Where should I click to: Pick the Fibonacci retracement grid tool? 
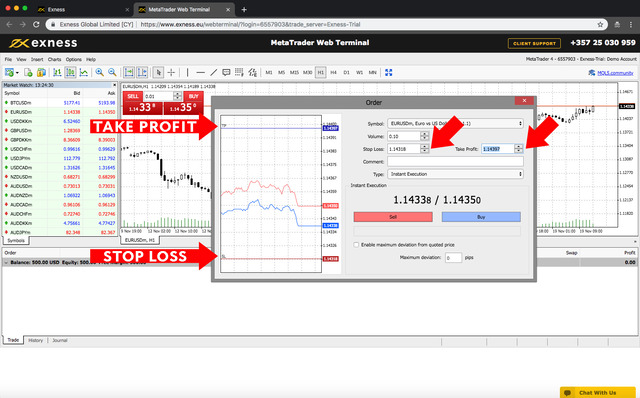(x=239, y=72)
